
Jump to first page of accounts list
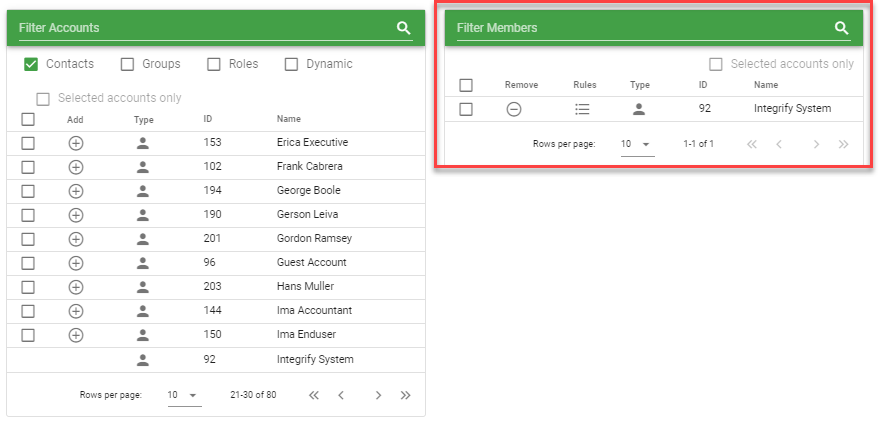(x=314, y=395)
